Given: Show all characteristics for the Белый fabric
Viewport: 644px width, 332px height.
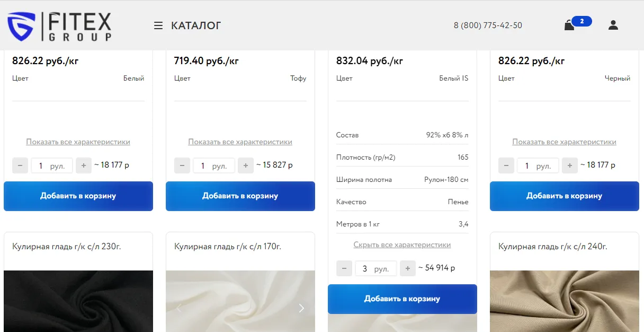Looking at the screenshot, I should coord(78,142).
